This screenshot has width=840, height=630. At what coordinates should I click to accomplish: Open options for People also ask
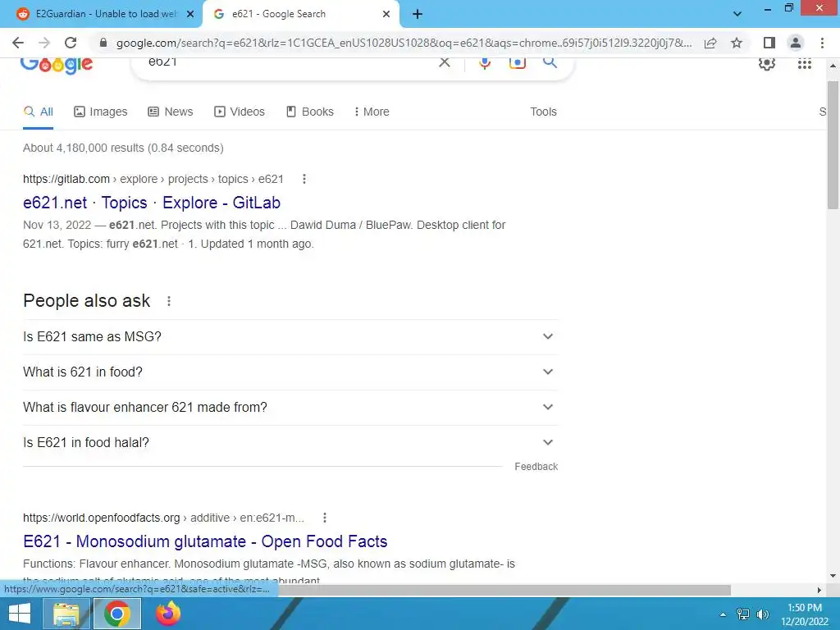pyautogui.click(x=169, y=301)
